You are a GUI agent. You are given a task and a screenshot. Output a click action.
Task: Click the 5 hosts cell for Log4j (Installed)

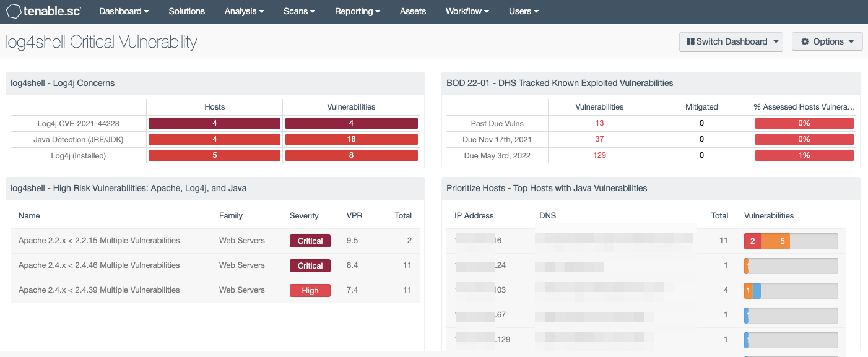pyautogui.click(x=215, y=155)
